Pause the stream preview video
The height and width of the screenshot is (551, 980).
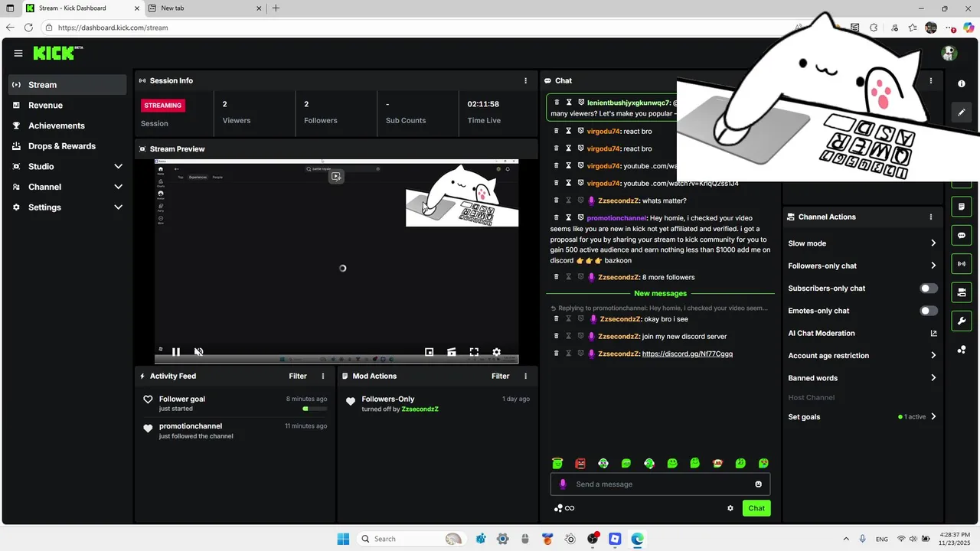pyautogui.click(x=176, y=352)
